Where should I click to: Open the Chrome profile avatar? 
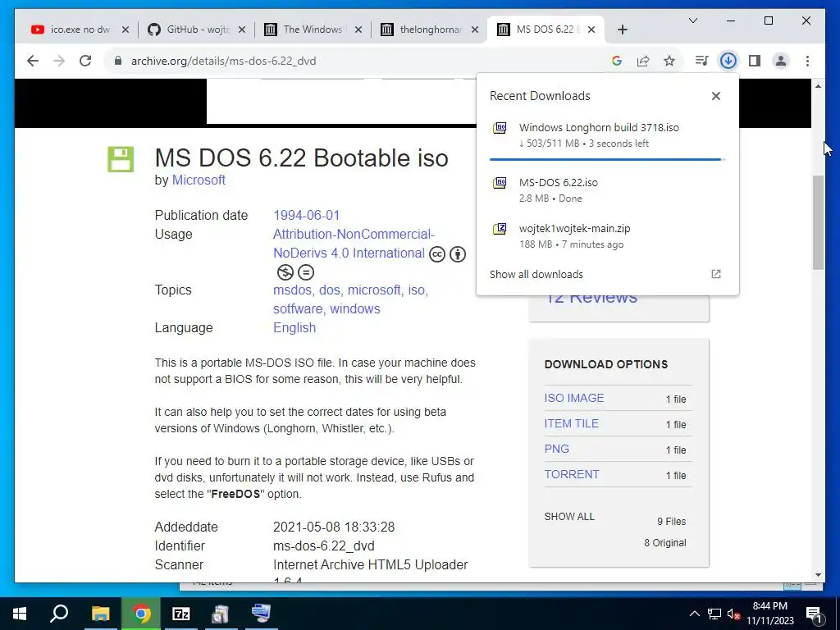pyautogui.click(x=781, y=61)
